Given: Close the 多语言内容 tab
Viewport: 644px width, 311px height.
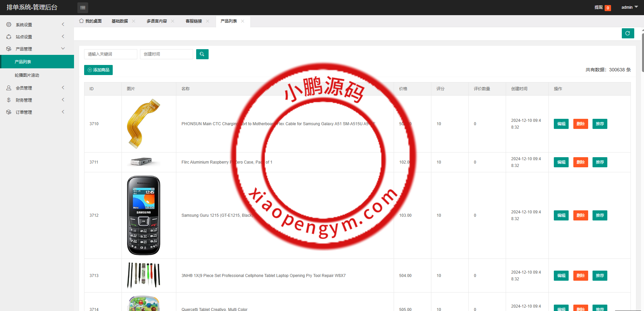Looking at the screenshot, I should (x=173, y=21).
